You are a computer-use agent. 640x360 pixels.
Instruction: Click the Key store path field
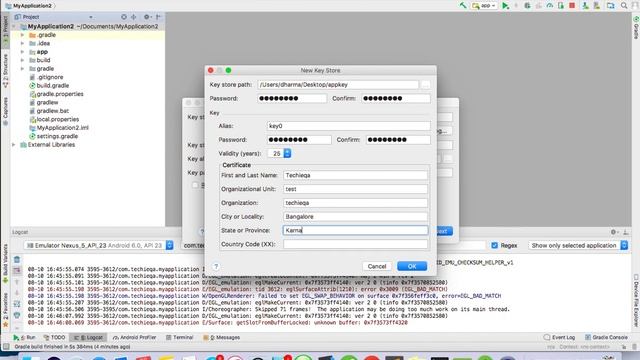point(338,85)
